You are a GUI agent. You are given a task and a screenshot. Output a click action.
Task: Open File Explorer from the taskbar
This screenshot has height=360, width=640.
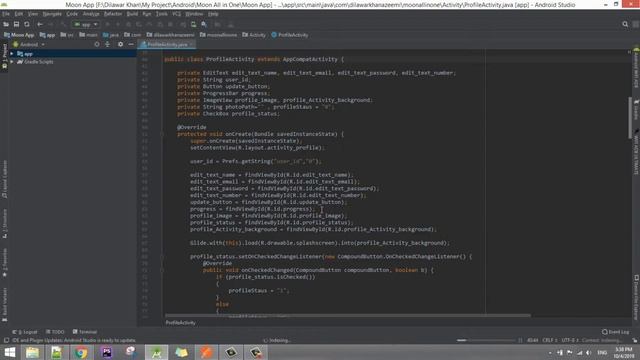click(32, 352)
